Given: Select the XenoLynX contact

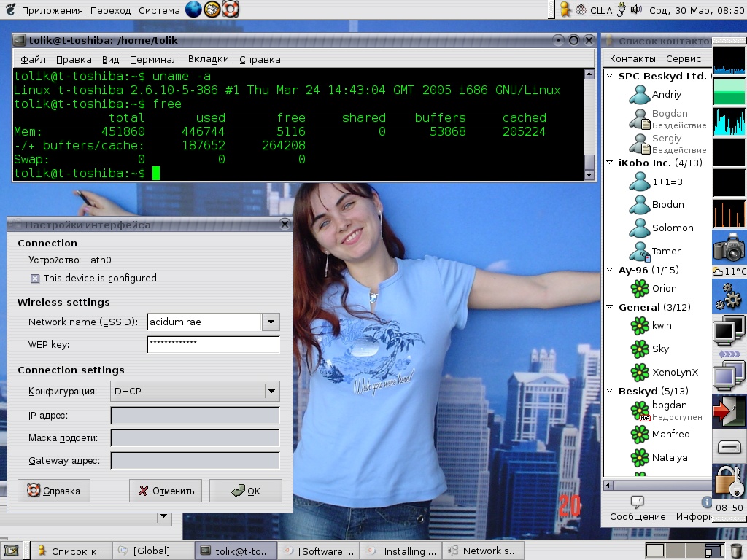Looking at the screenshot, I should coord(675,373).
